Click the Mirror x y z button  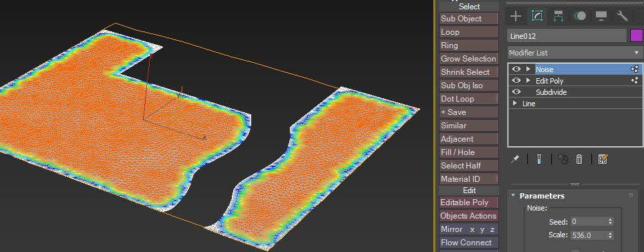pyautogui.click(x=469, y=229)
